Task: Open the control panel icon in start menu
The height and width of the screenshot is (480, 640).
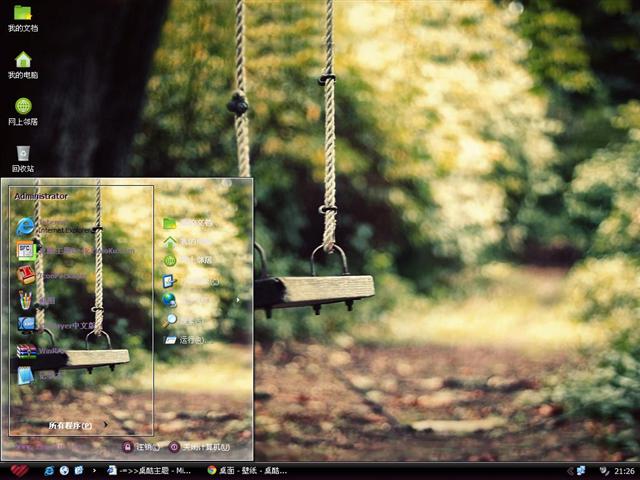Action: (x=169, y=281)
